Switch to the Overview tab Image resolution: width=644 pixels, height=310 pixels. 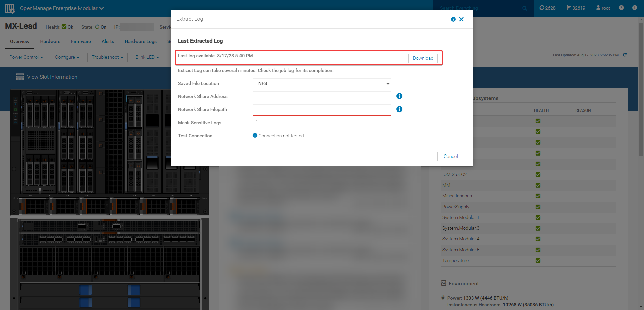tap(19, 41)
